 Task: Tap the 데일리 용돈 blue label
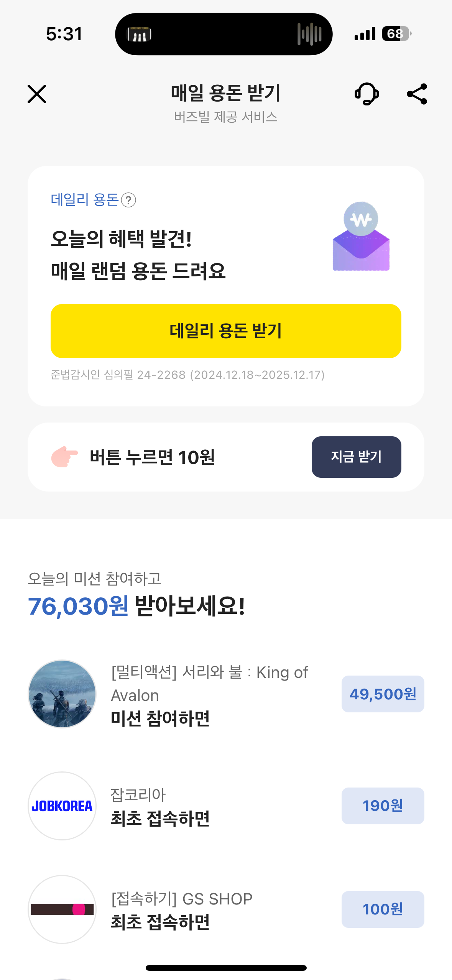coord(85,200)
